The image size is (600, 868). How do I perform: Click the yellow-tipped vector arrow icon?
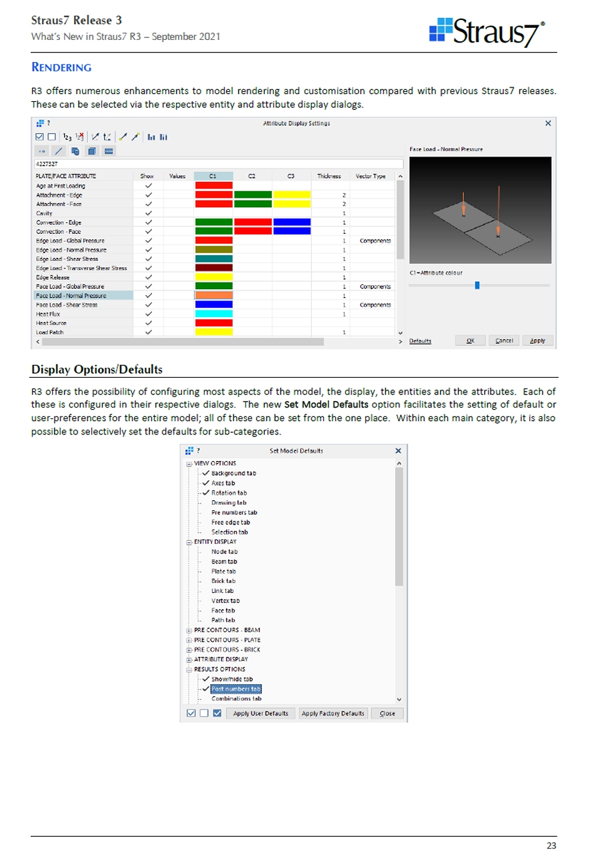click(134, 138)
